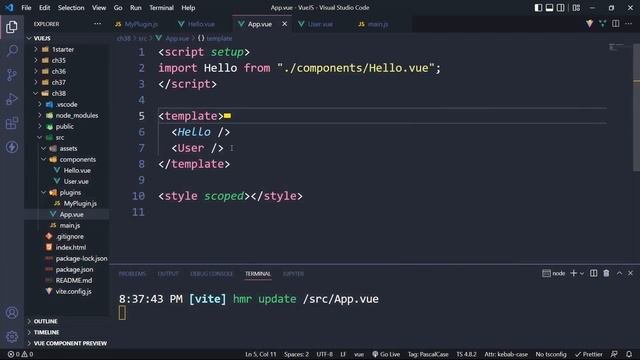Toggle Prettier formatter status
Screen dimensions: 640x360
(588, 354)
